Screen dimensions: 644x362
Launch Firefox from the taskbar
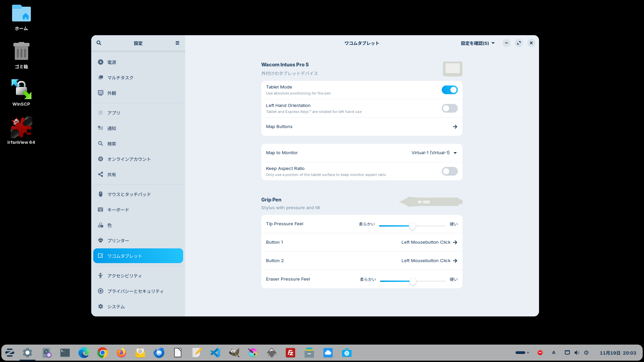[121, 353]
